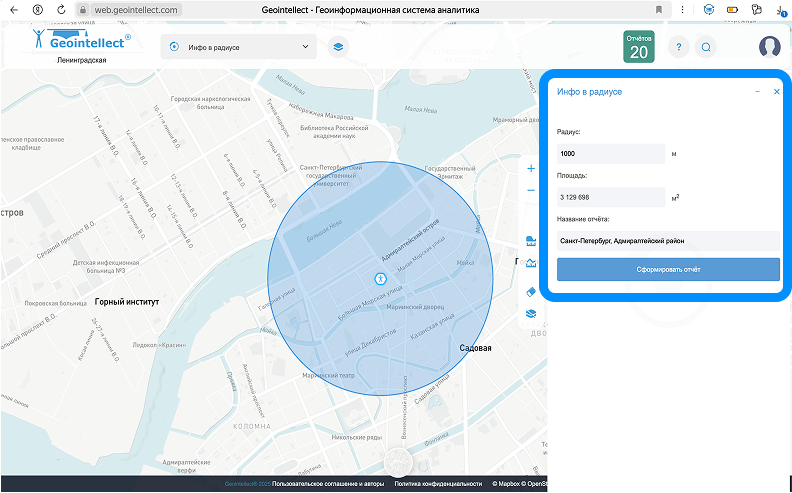Expand the 'Инфо в радиусе' dropdown
792x493 pixels.
(x=239, y=47)
